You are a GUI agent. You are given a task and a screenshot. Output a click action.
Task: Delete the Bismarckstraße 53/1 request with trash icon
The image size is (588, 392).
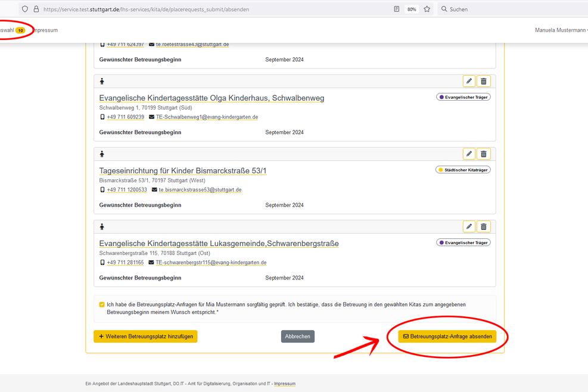(x=484, y=154)
